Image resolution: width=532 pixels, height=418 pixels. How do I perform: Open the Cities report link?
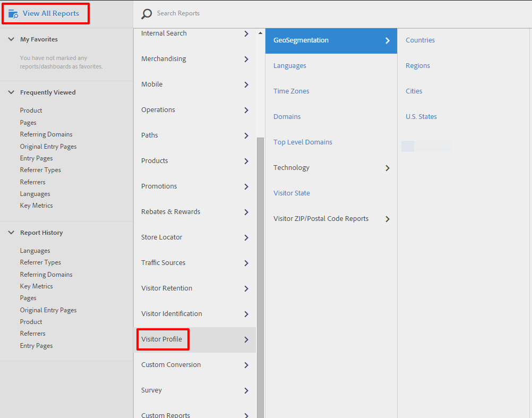pyautogui.click(x=414, y=91)
